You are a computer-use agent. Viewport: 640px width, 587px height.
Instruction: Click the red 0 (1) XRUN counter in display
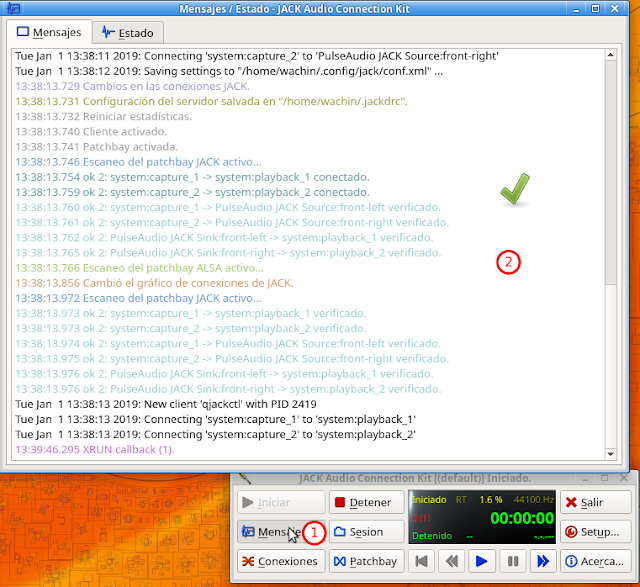(x=421, y=518)
